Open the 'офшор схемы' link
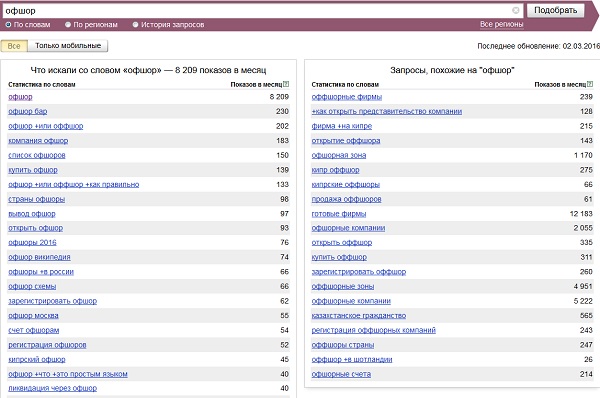The height and width of the screenshot is (398, 600). tap(32, 286)
